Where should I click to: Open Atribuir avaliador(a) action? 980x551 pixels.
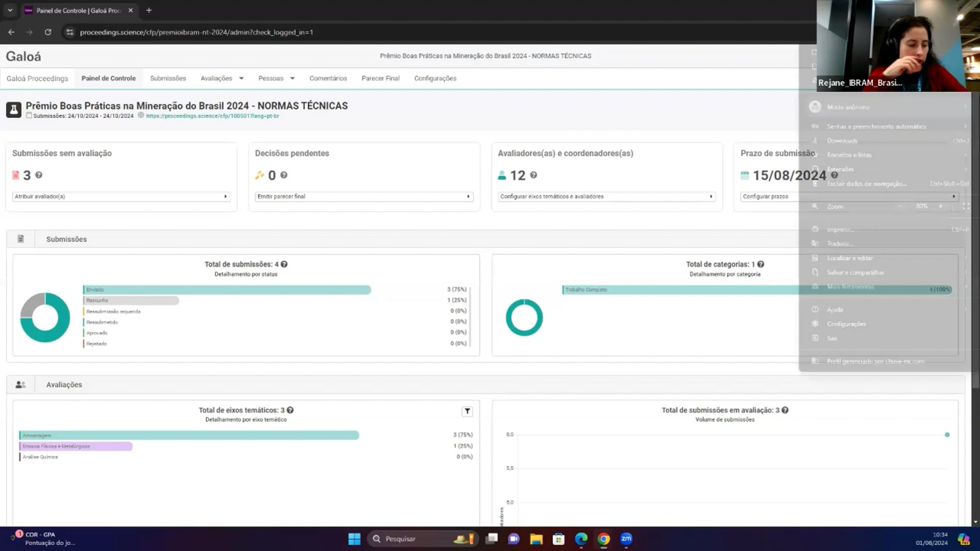tap(121, 196)
